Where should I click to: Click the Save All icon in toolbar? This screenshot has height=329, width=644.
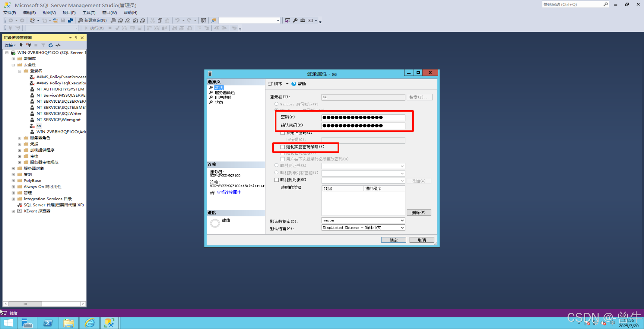pyautogui.click(x=70, y=20)
